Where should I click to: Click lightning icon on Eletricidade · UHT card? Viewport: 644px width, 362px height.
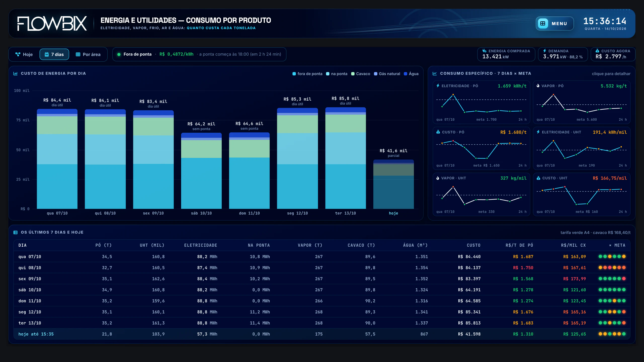538,132
